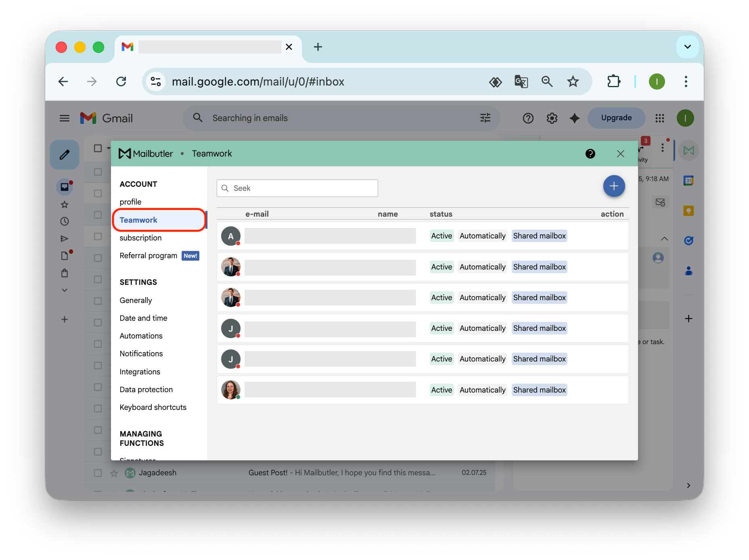Open Snoozed clock icon in sidebar
This screenshot has height=560, width=749.
(x=65, y=221)
